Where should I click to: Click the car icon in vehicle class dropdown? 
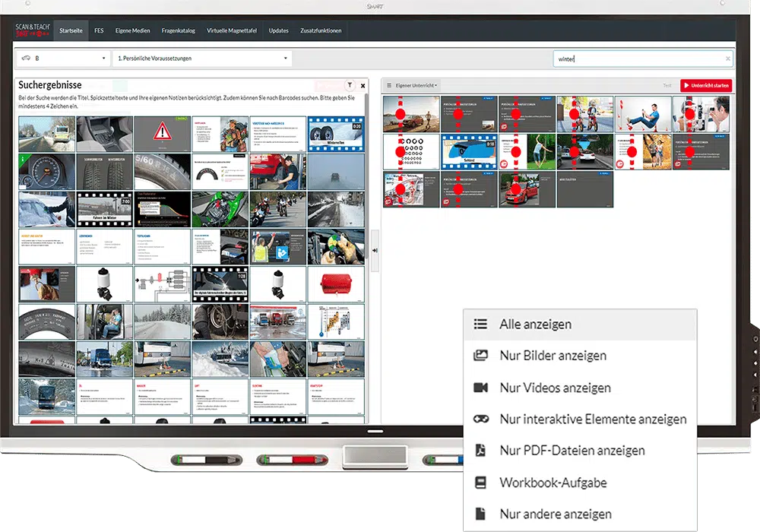[26, 59]
